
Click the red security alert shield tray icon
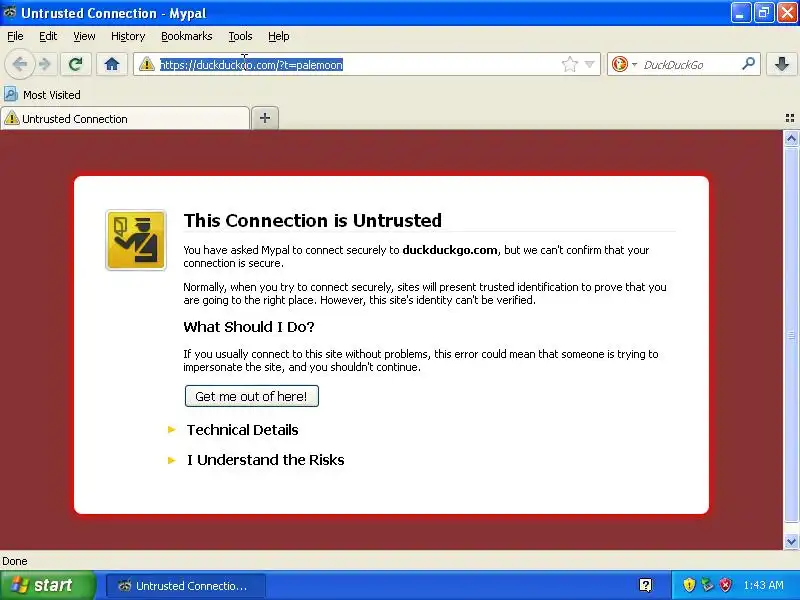pyautogui.click(x=725, y=585)
